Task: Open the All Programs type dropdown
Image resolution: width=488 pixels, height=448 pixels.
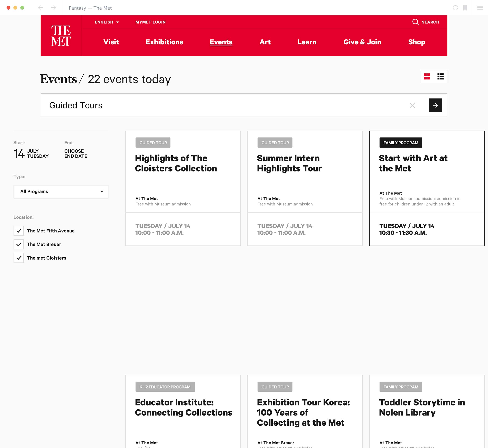Action: click(x=61, y=192)
